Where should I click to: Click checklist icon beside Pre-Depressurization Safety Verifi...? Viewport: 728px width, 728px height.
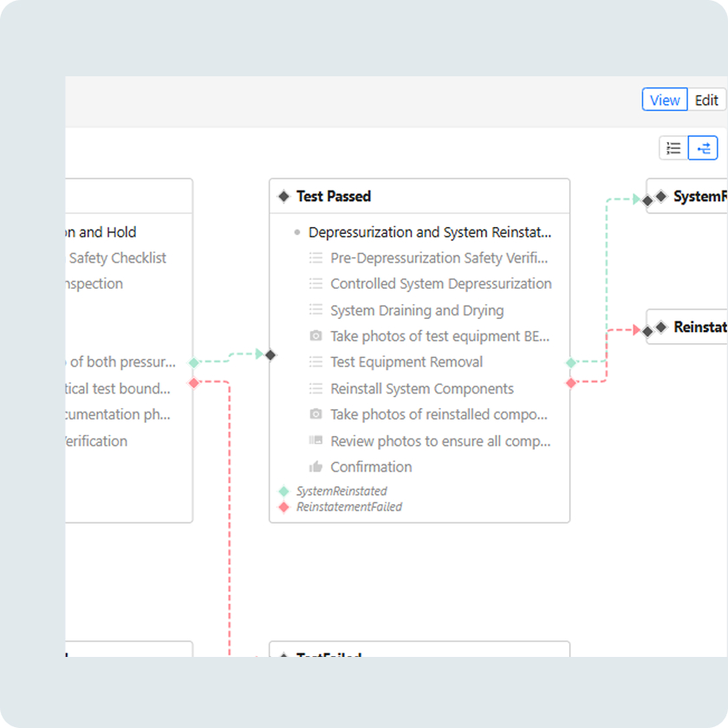tap(315, 257)
